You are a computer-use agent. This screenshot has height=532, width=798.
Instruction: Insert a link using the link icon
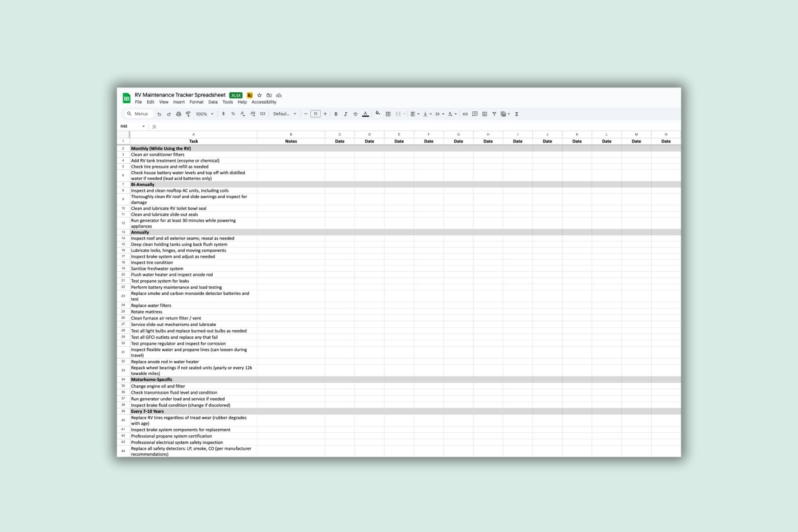coord(465,114)
